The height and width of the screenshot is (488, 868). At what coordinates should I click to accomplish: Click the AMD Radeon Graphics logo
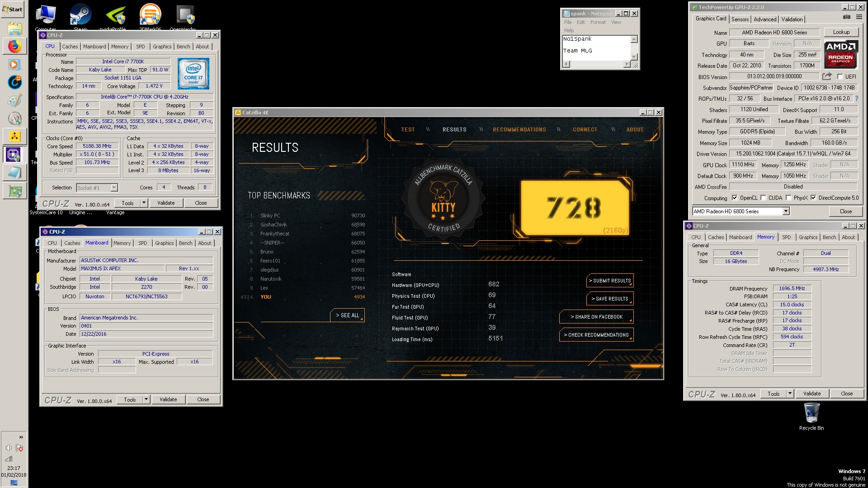pos(840,54)
